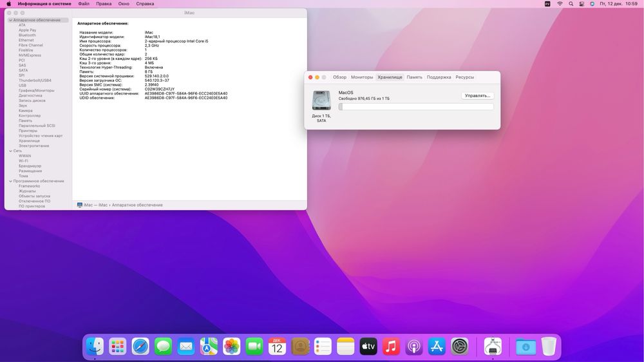Open the Notes app in Dock
The image size is (644, 362).
(345, 347)
